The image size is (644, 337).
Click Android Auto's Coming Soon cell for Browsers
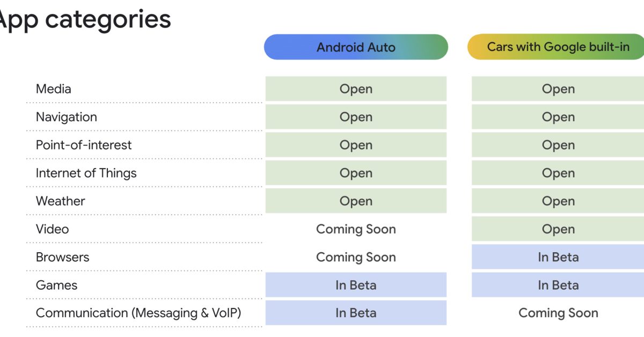tap(356, 257)
